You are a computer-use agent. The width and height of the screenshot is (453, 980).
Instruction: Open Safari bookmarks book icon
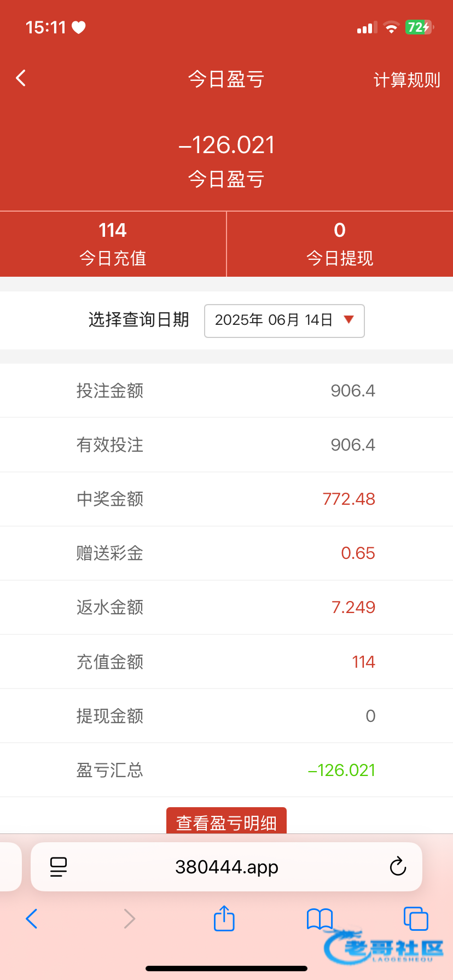pyautogui.click(x=320, y=919)
